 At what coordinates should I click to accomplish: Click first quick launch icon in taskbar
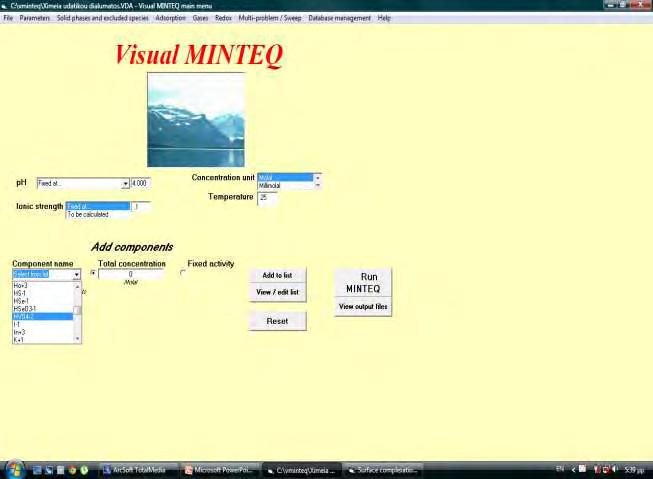pyautogui.click(x=37, y=470)
